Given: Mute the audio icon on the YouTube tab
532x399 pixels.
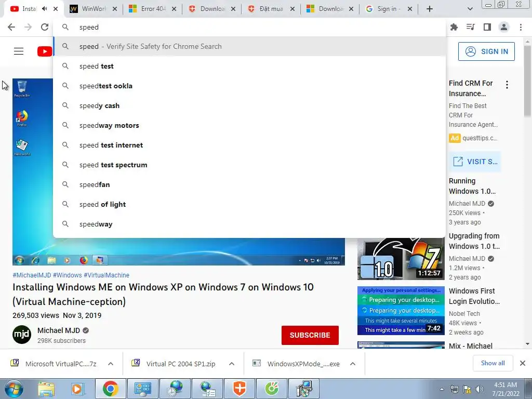Looking at the screenshot, I should 45,9.
